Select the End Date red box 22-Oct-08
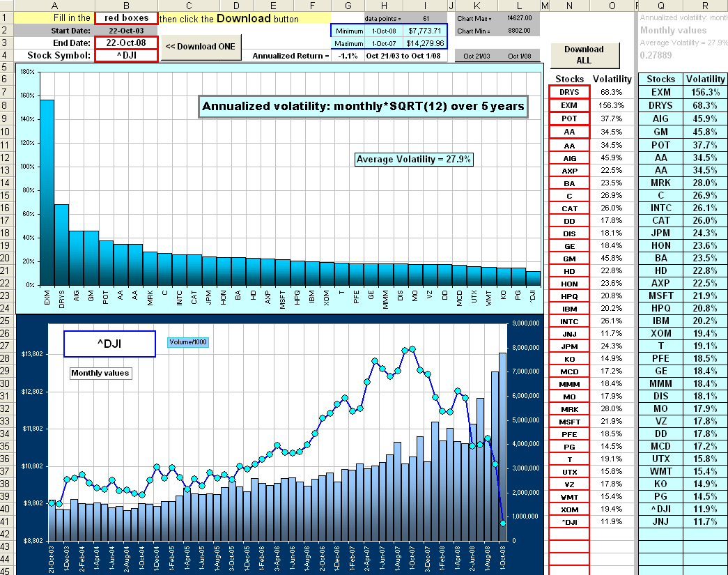 coord(126,43)
